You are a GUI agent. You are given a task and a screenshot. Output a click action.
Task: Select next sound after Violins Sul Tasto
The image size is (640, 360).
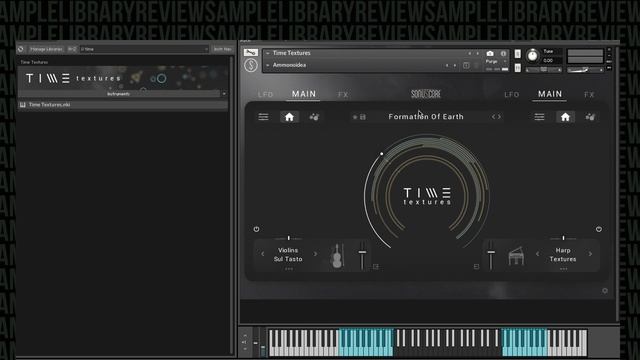tap(315, 254)
